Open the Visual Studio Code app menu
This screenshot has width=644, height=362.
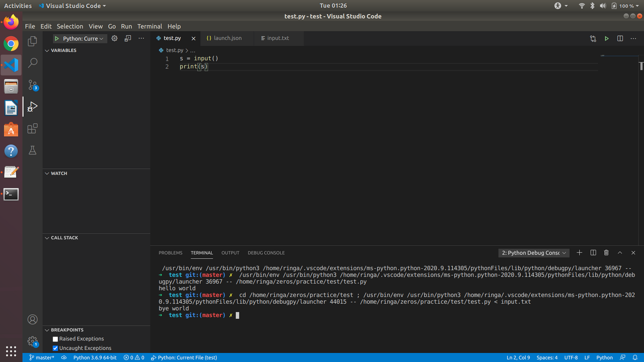(x=72, y=6)
